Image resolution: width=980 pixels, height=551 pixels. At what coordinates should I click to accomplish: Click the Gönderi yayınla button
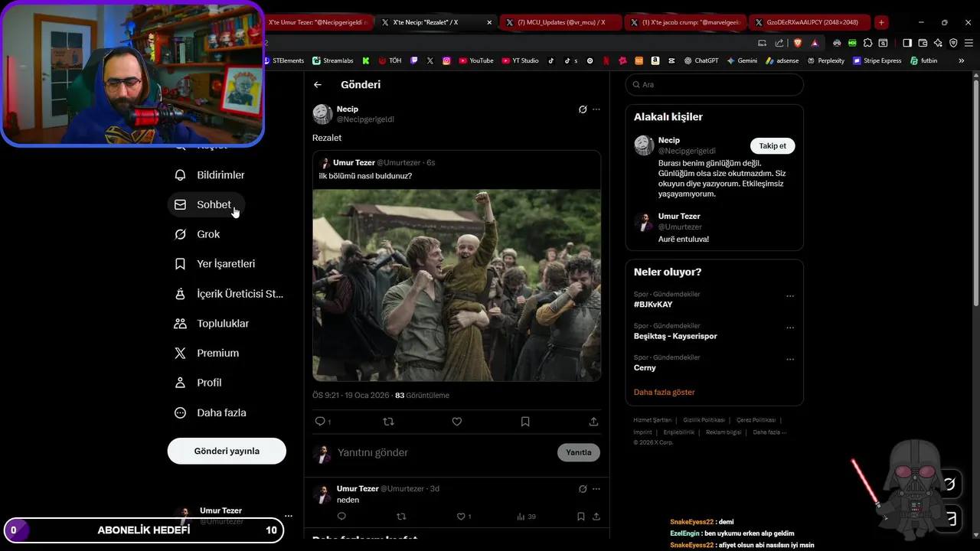(x=227, y=451)
